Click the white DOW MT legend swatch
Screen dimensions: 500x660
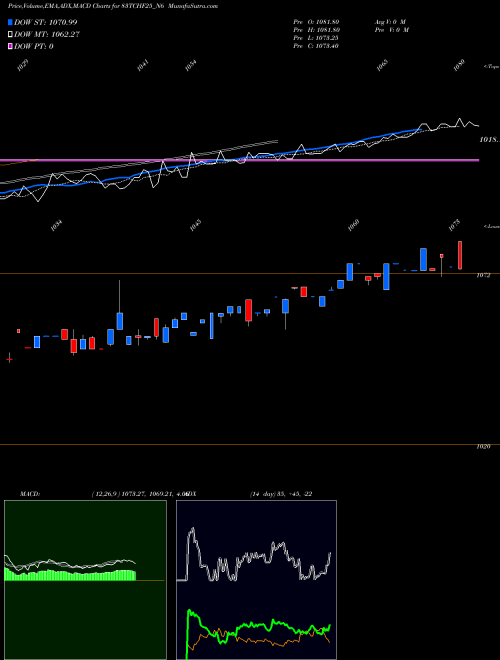(11, 35)
